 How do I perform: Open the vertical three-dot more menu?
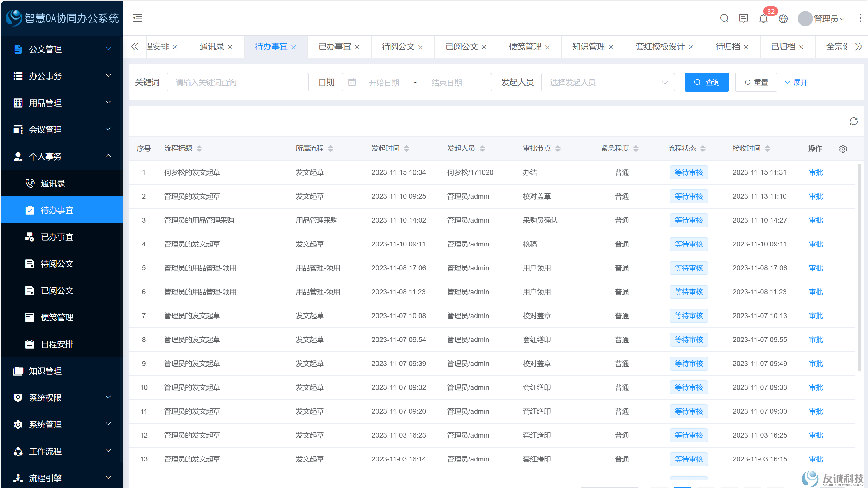[860, 18]
